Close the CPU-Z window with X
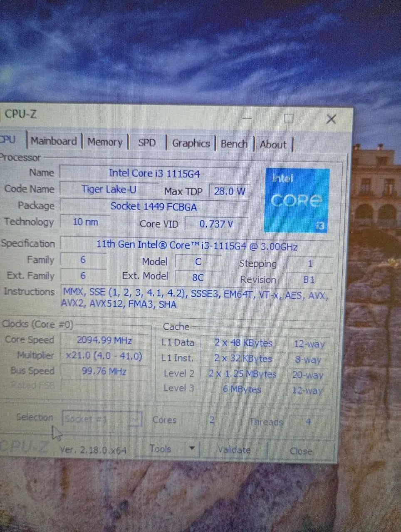Viewport: 401px width, 532px height. (x=331, y=119)
